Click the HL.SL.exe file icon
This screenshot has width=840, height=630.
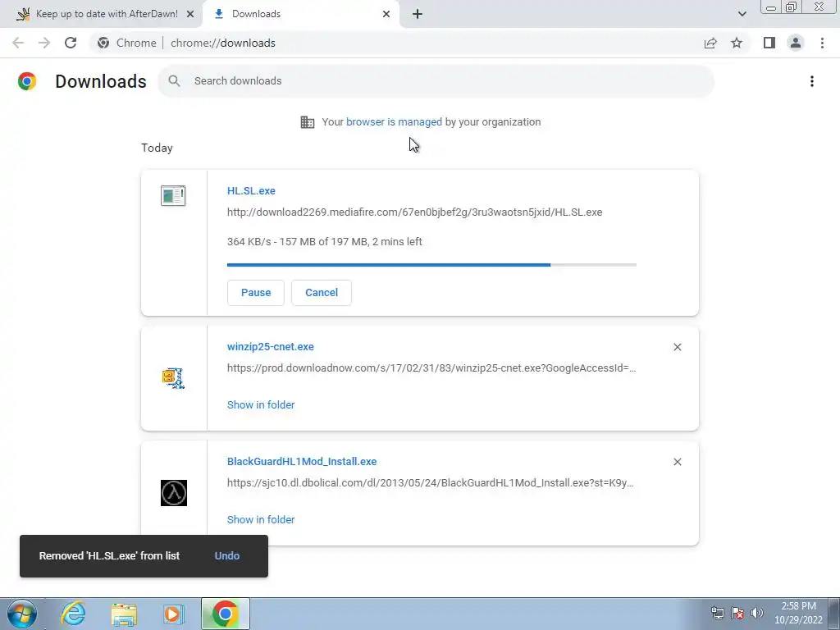[173, 195]
